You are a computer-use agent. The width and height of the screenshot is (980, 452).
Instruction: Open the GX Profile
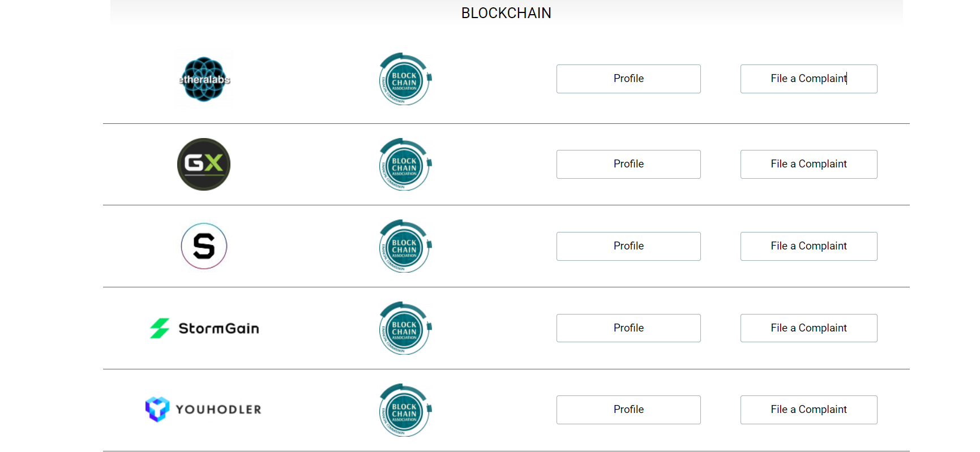(628, 164)
